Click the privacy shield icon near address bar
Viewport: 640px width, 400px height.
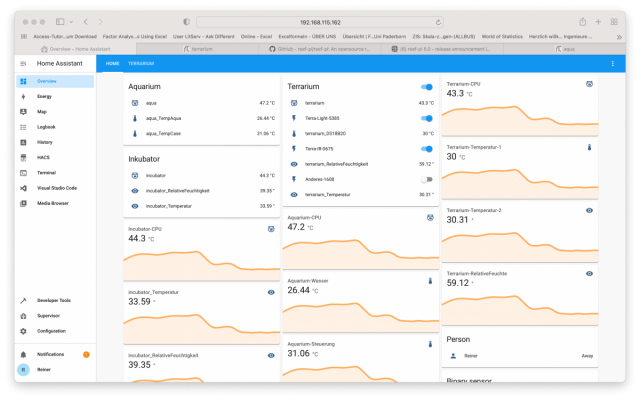[x=187, y=22]
